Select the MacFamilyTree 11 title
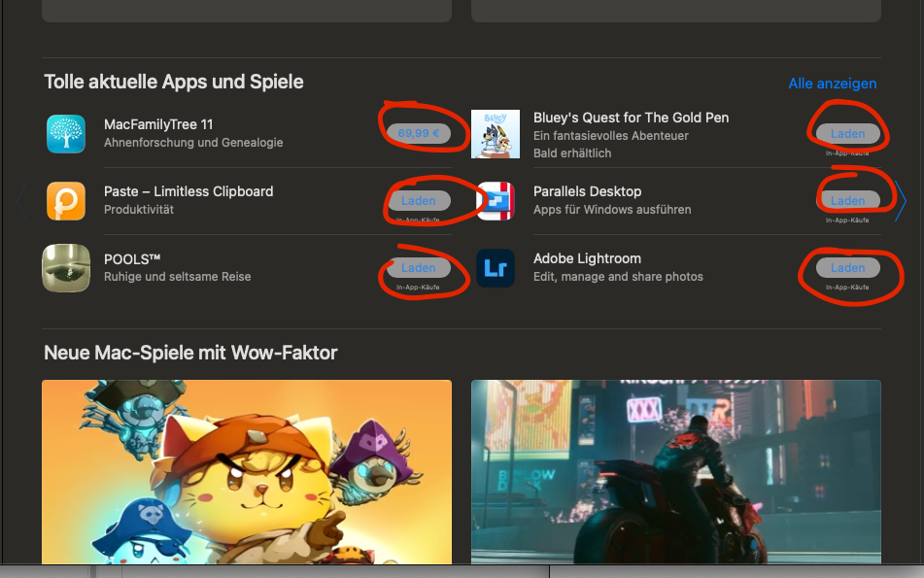This screenshot has width=924, height=578. point(158,125)
